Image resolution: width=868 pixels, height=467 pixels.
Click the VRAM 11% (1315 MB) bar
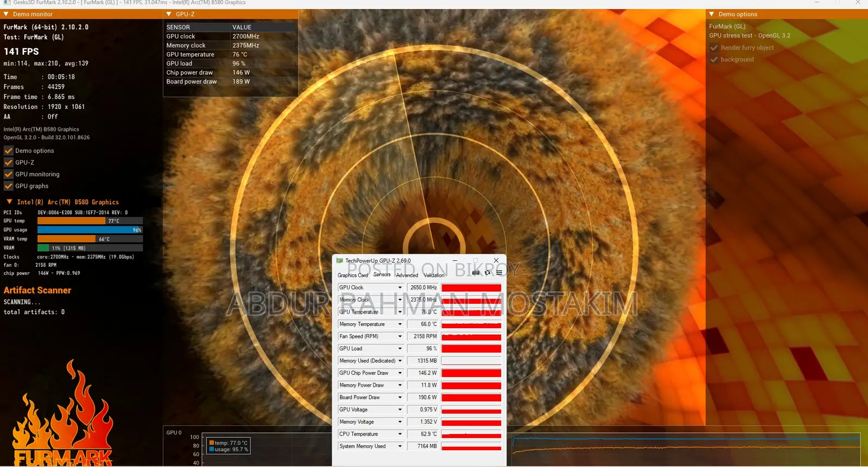[90, 248]
